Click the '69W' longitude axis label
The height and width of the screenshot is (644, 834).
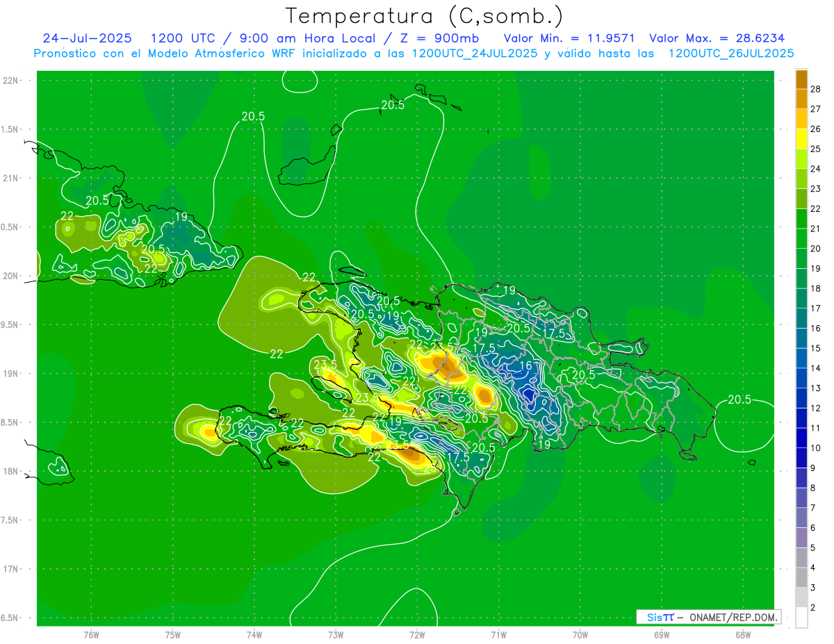click(x=662, y=635)
